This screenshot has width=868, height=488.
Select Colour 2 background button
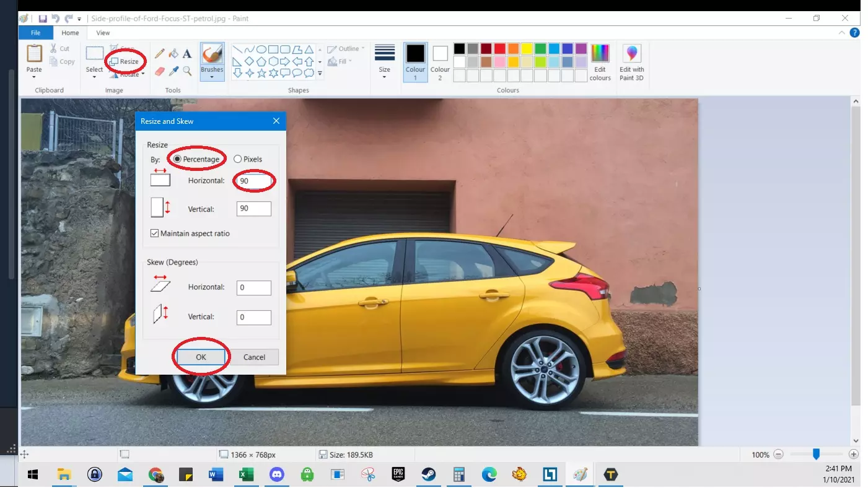click(x=440, y=62)
